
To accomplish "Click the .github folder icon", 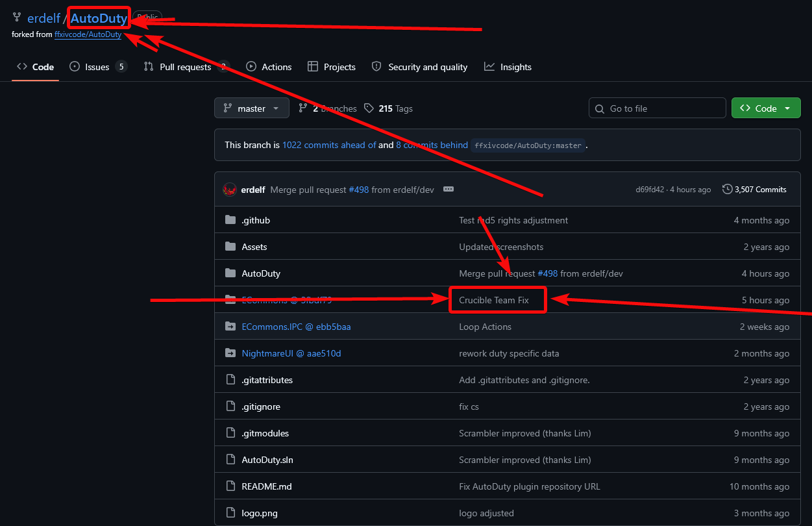I will click(230, 220).
